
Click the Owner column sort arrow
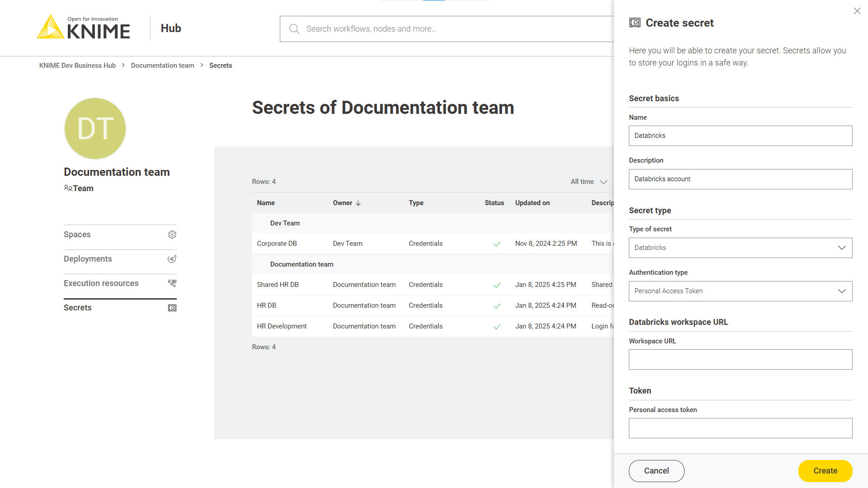coord(359,203)
